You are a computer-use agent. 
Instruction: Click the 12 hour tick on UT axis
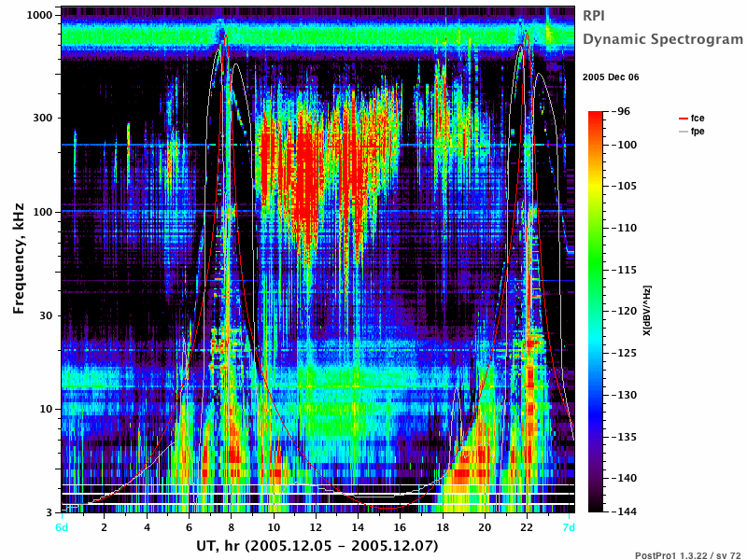tap(316, 527)
